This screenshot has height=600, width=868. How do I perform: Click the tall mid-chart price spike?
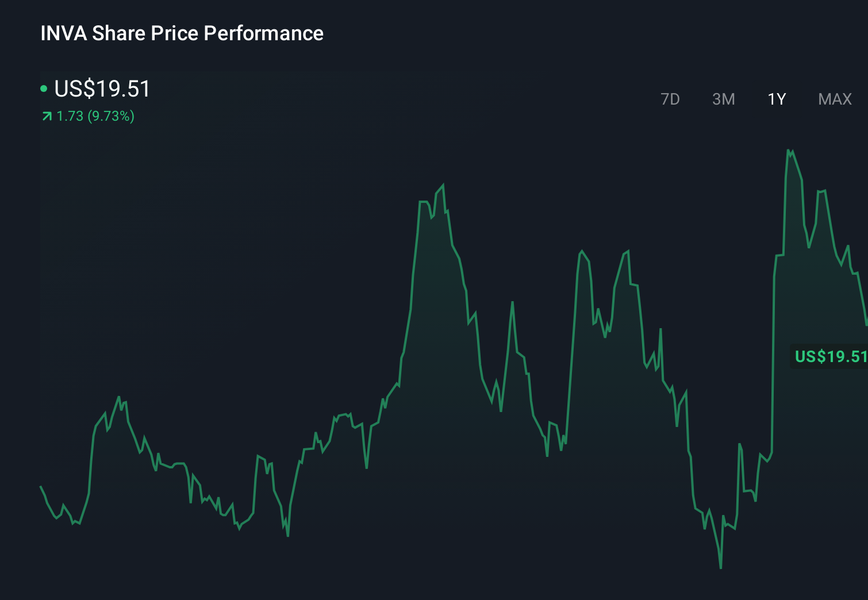pos(443,185)
